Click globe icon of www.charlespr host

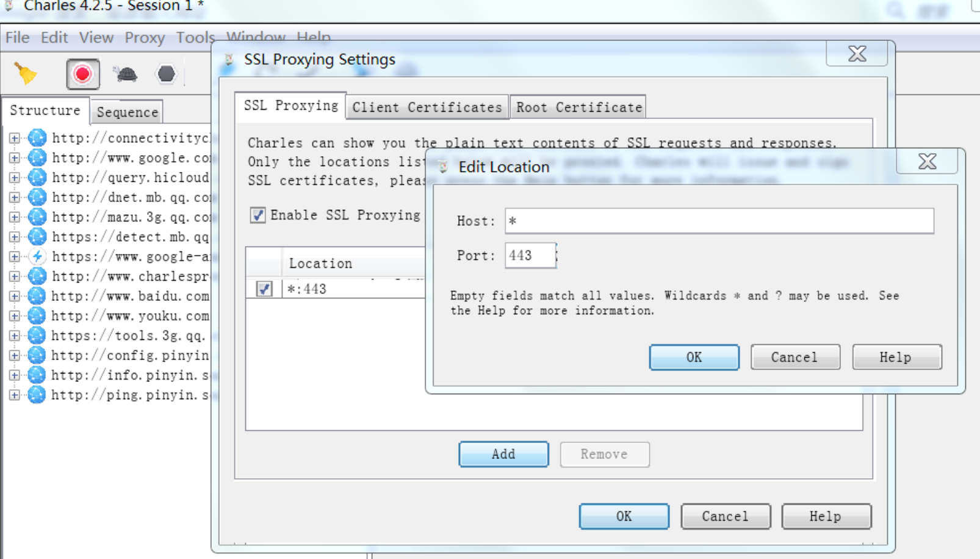point(37,276)
